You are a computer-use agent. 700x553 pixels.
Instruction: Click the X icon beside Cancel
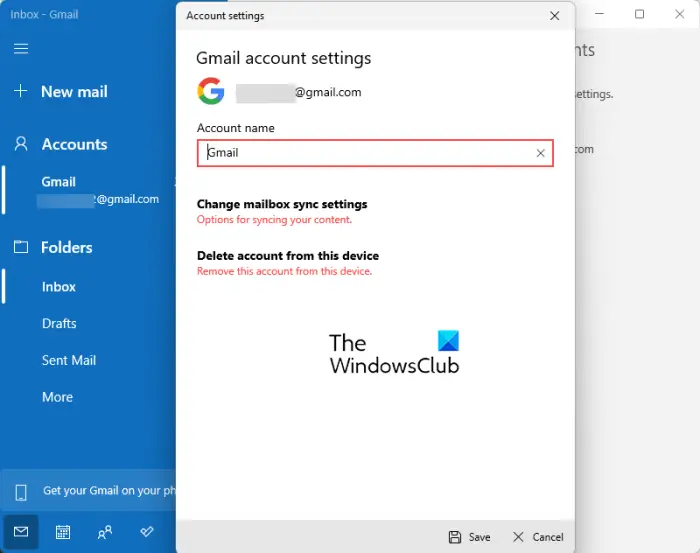point(518,537)
